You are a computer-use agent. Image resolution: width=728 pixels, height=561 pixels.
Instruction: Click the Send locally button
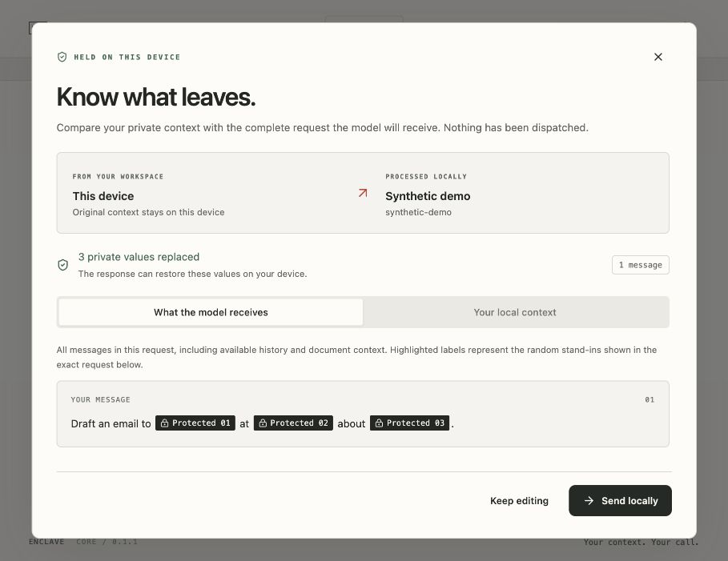620,501
